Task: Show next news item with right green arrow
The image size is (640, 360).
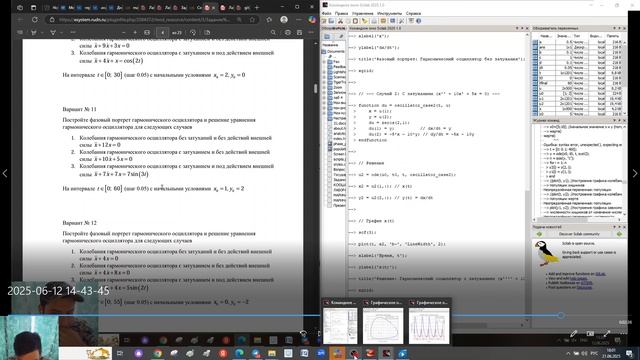Action: click(x=619, y=234)
